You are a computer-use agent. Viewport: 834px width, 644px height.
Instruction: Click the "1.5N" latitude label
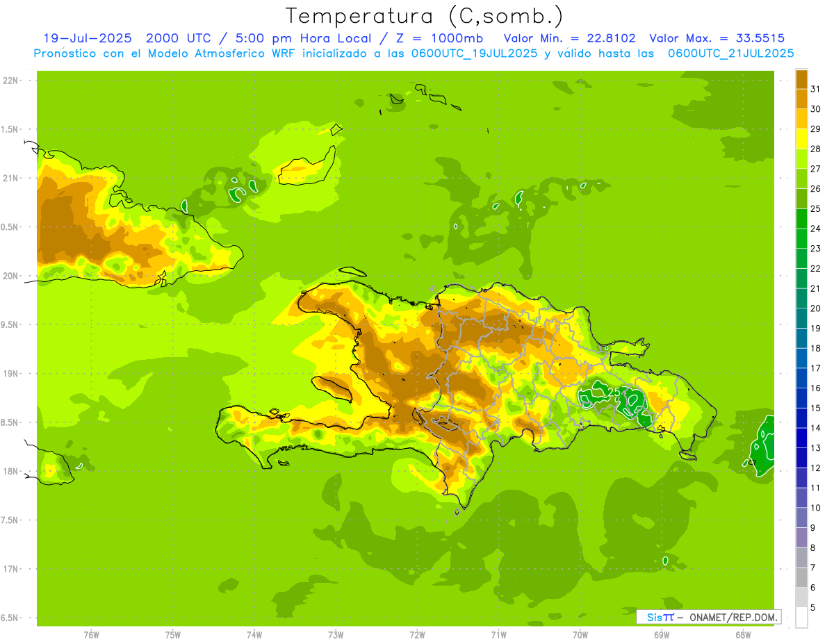click(x=10, y=130)
